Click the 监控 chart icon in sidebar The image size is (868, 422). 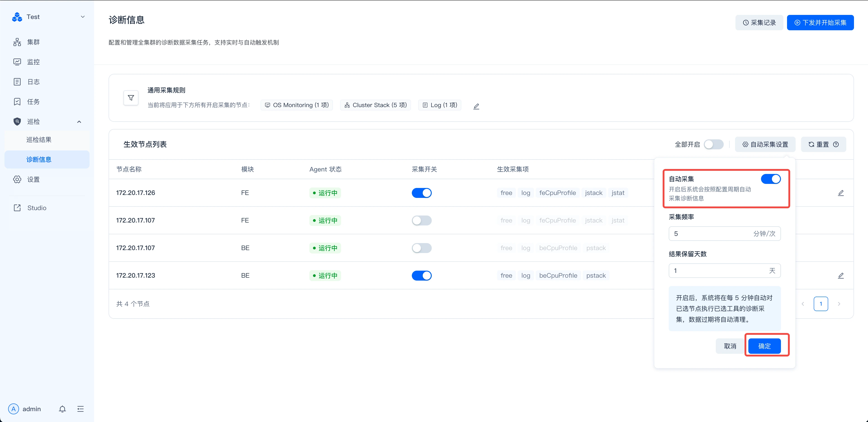pyautogui.click(x=17, y=62)
